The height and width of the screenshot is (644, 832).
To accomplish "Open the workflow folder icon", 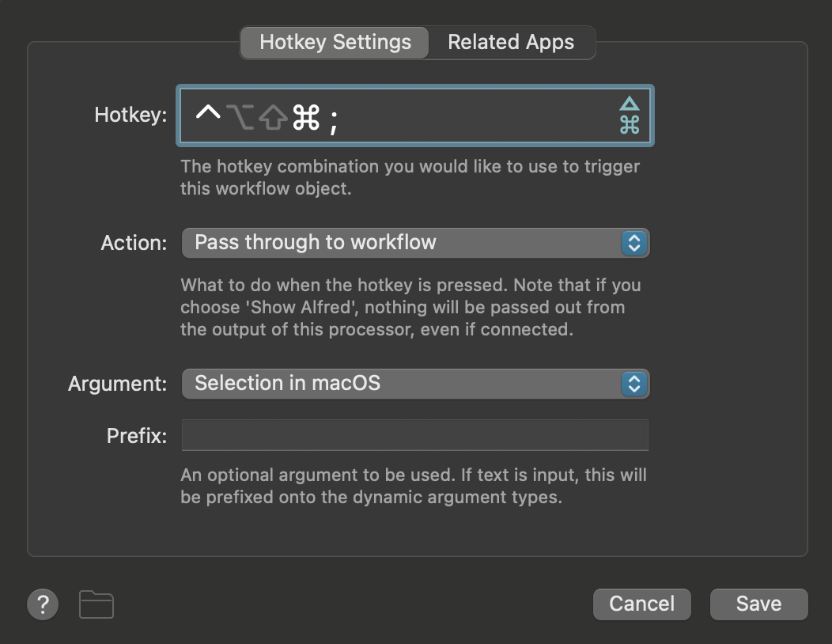I will [x=96, y=604].
